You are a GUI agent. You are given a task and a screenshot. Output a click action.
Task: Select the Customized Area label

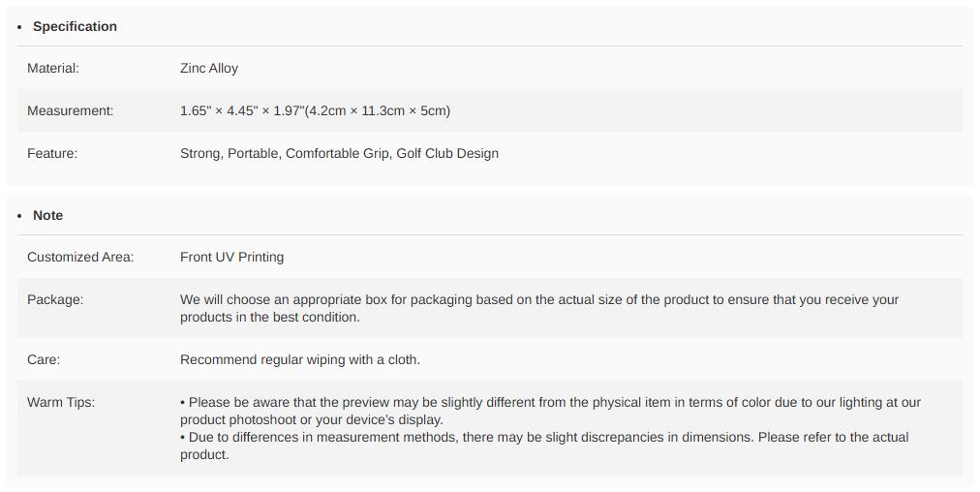point(80,258)
